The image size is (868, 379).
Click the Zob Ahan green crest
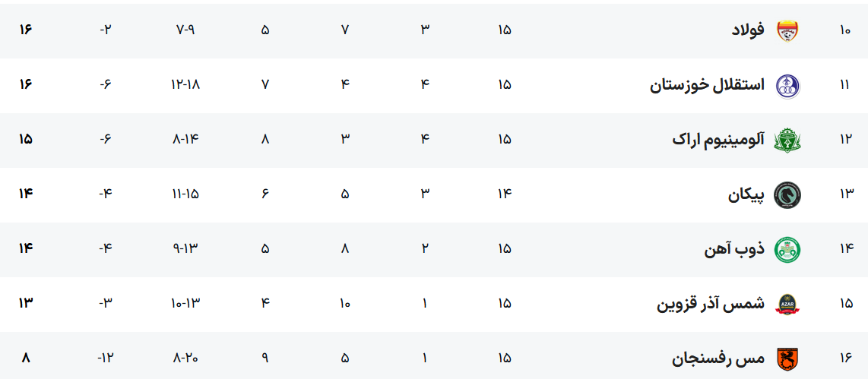[x=787, y=250]
